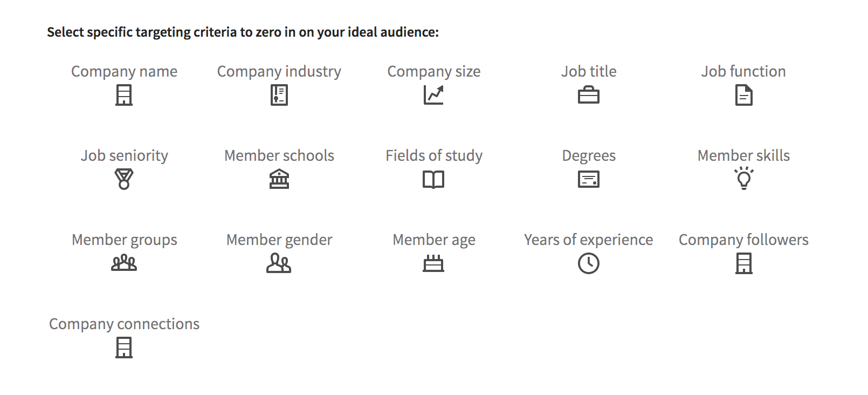
Task: Click the Company name building icon
Action: point(124,96)
